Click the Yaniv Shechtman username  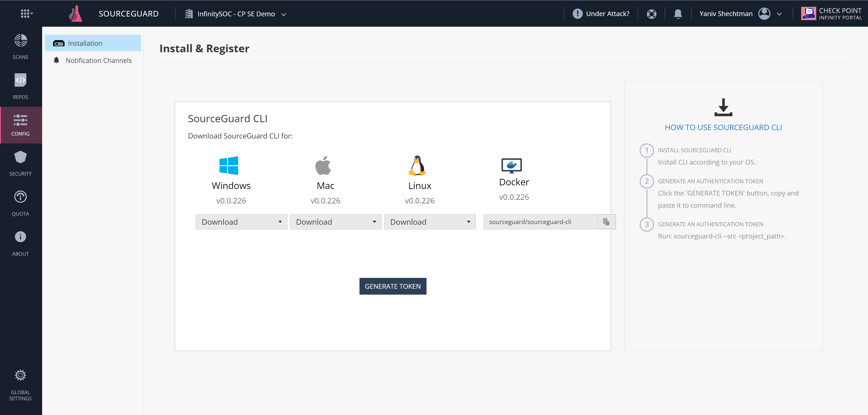(726, 14)
